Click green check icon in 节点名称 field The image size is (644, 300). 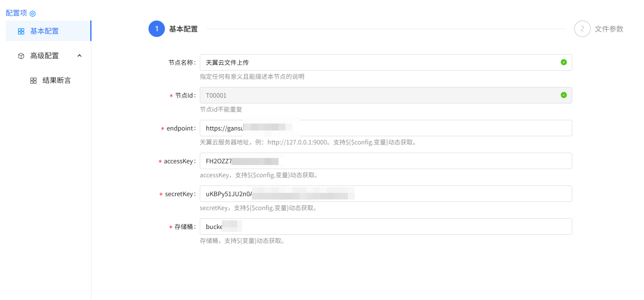pyautogui.click(x=564, y=62)
